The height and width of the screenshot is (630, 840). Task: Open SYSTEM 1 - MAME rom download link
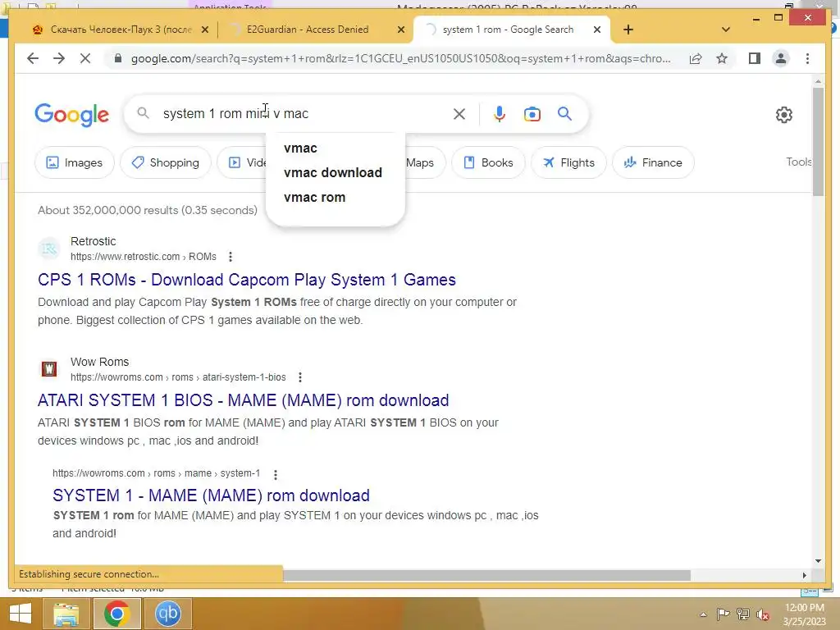tap(211, 495)
